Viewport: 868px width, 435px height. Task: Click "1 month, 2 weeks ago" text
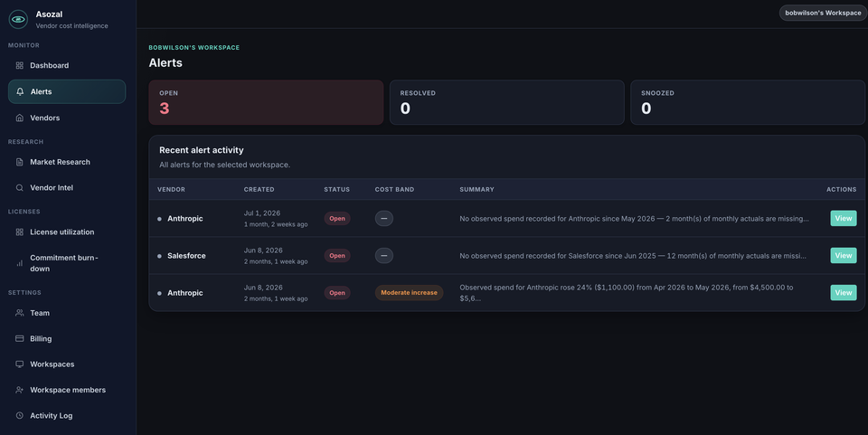tap(276, 224)
